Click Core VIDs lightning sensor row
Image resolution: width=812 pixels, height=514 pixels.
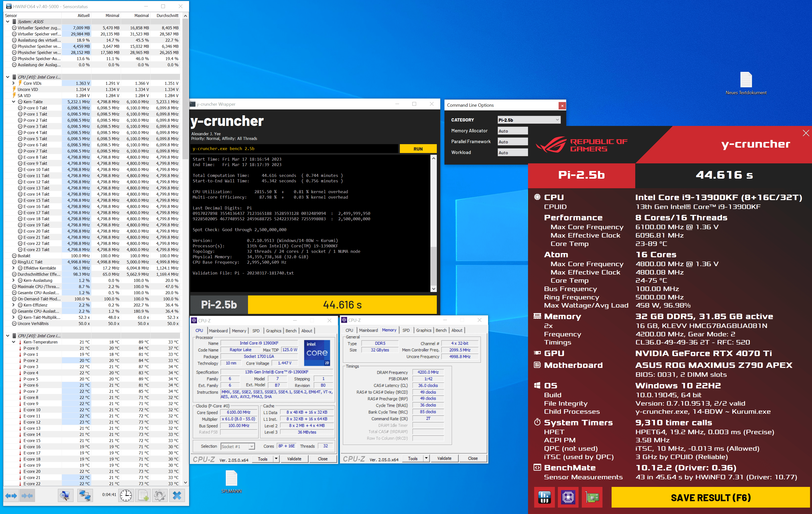click(x=95, y=83)
